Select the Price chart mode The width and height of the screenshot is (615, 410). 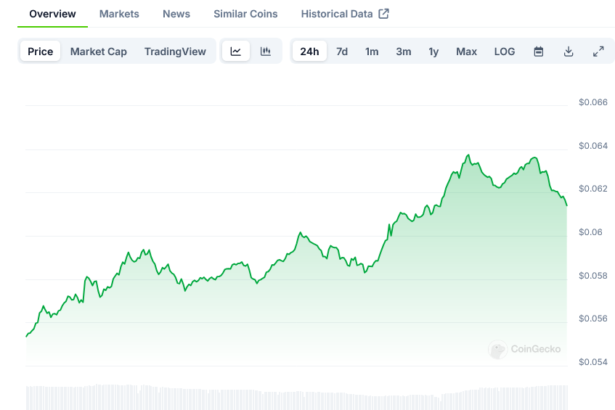pyautogui.click(x=41, y=51)
